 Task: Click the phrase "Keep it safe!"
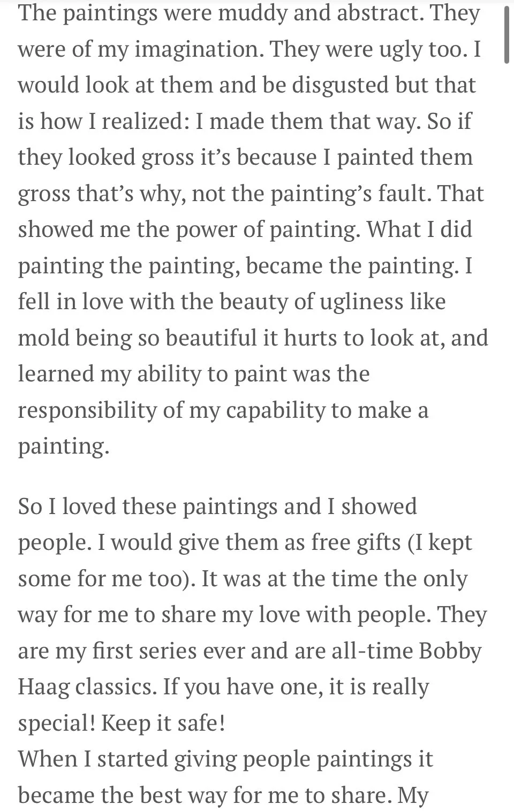coord(163,724)
